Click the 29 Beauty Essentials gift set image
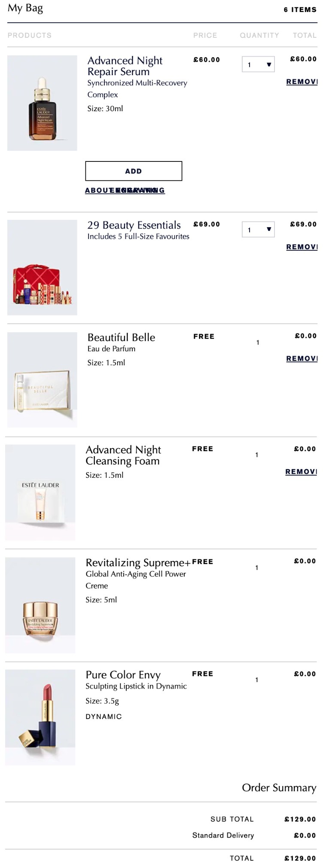This screenshot has height=868, width=323. [x=42, y=267]
